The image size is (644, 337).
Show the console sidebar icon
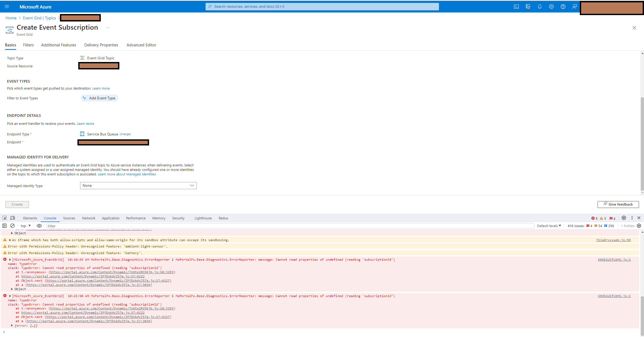point(5,226)
